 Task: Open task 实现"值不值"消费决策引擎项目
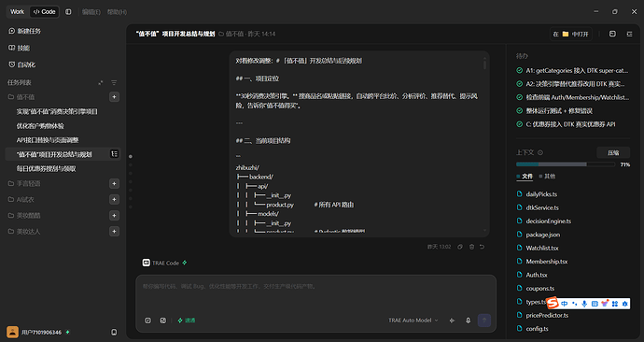pyautogui.click(x=57, y=111)
